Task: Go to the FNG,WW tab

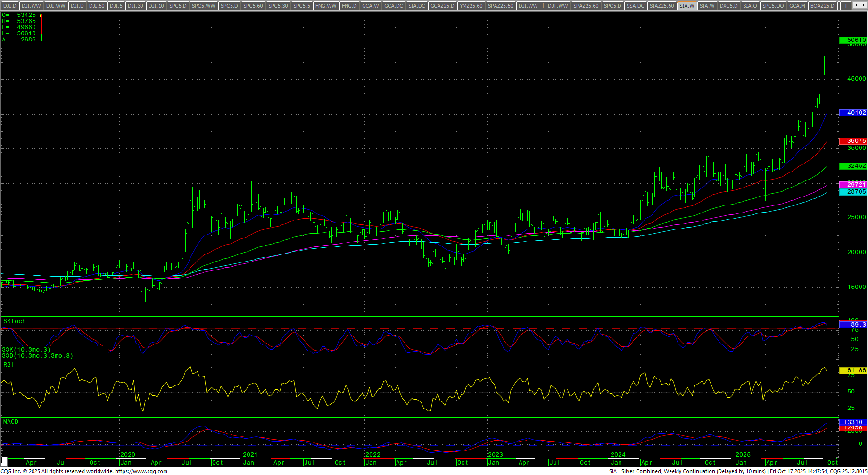Action: click(326, 6)
